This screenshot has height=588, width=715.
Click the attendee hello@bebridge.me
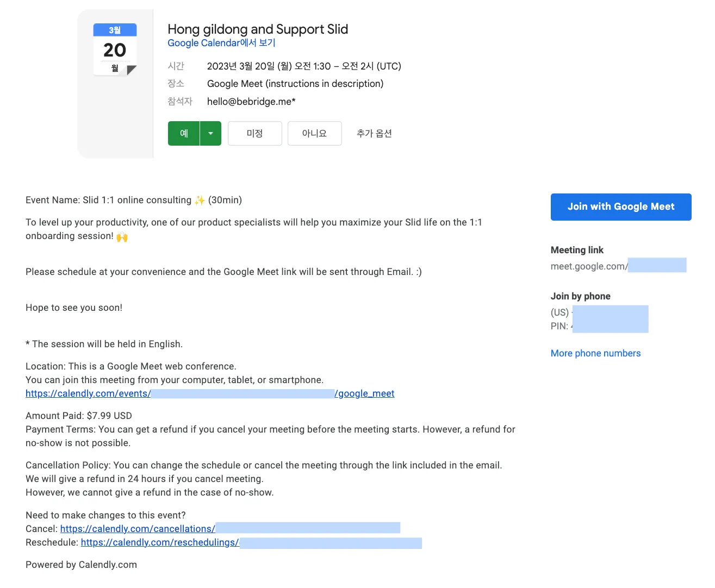click(x=251, y=102)
